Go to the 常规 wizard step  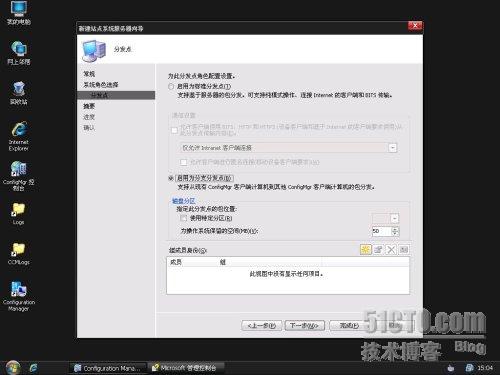[x=89, y=74]
